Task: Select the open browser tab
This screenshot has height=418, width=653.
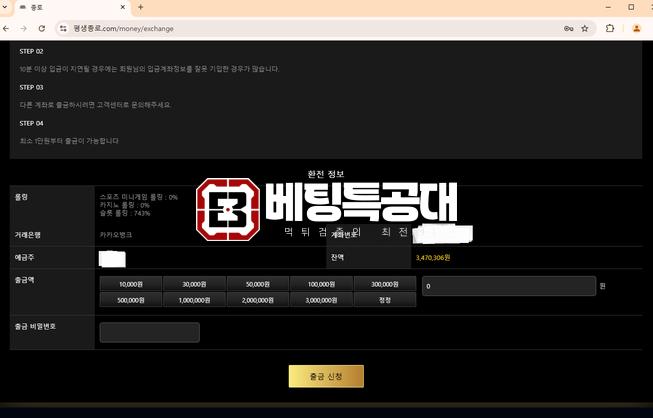Action: [72, 7]
